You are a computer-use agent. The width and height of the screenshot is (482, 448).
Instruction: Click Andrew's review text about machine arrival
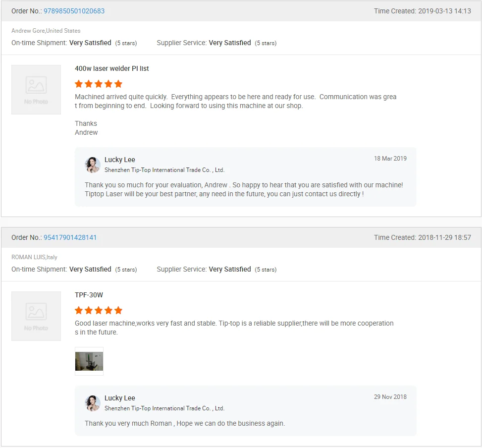point(235,101)
